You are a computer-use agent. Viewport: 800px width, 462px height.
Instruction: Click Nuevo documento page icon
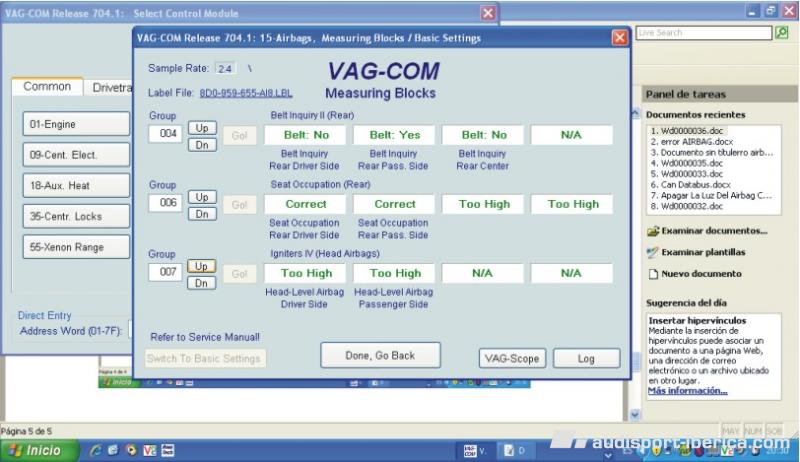(653, 274)
